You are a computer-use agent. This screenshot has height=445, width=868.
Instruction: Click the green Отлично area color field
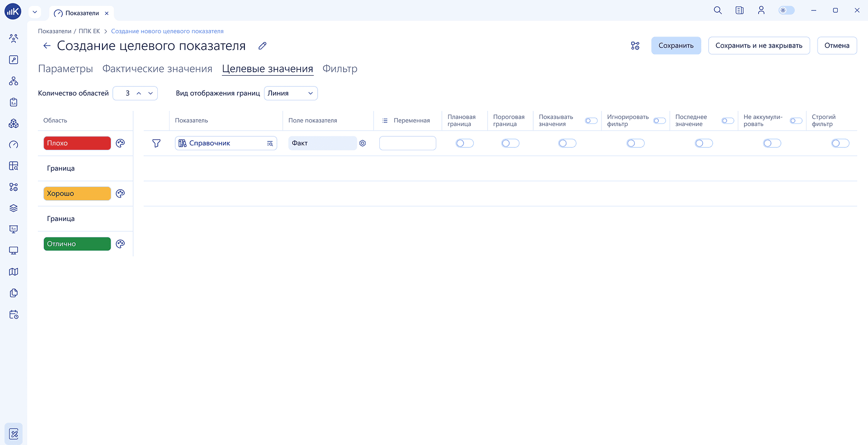pyautogui.click(x=77, y=244)
